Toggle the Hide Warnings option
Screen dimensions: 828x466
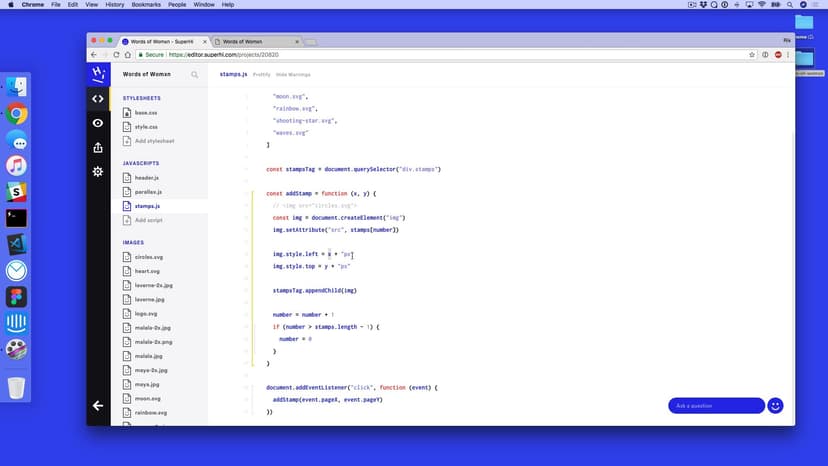pyautogui.click(x=293, y=74)
